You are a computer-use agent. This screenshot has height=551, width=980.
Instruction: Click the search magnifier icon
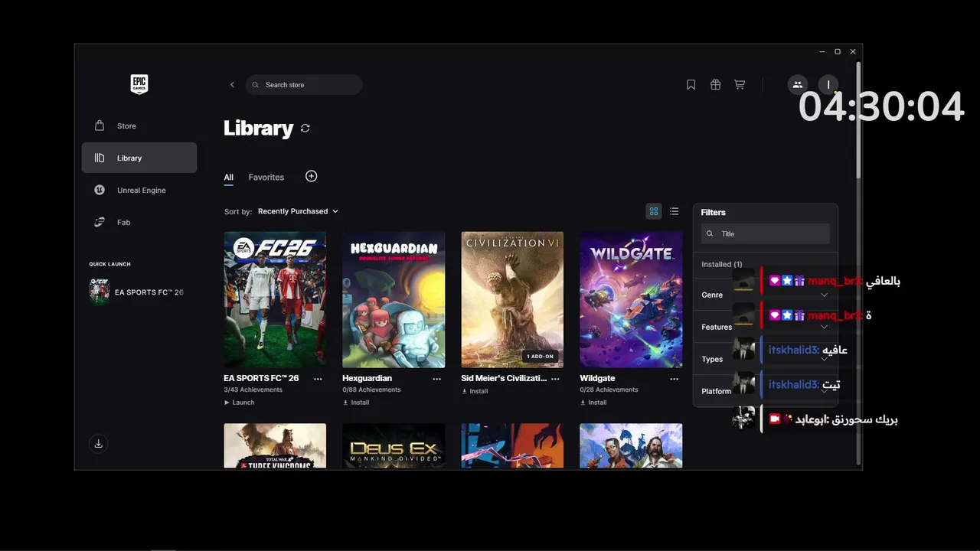tap(256, 85)
